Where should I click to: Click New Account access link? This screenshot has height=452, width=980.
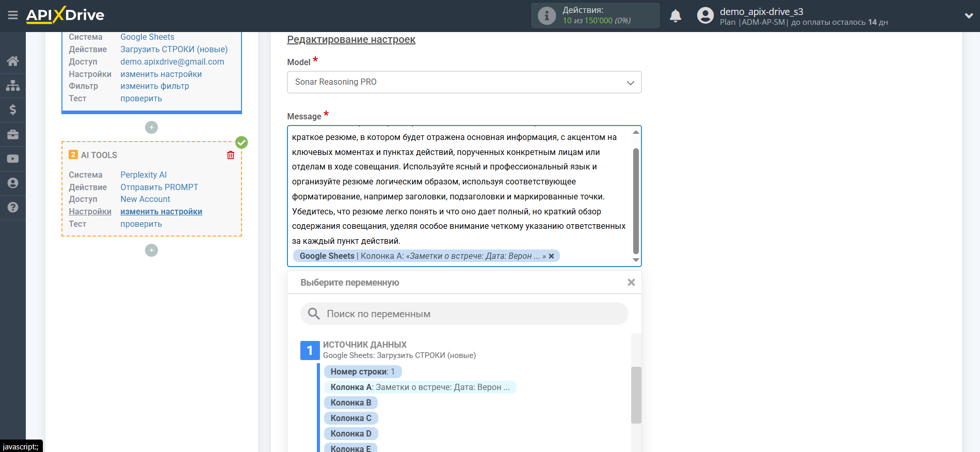click(145, 199)
